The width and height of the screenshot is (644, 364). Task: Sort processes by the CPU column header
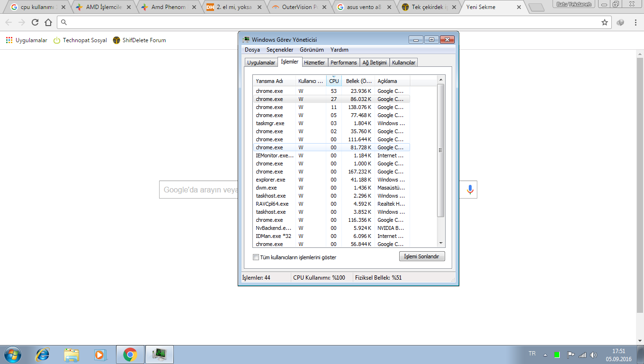(334, 81)
